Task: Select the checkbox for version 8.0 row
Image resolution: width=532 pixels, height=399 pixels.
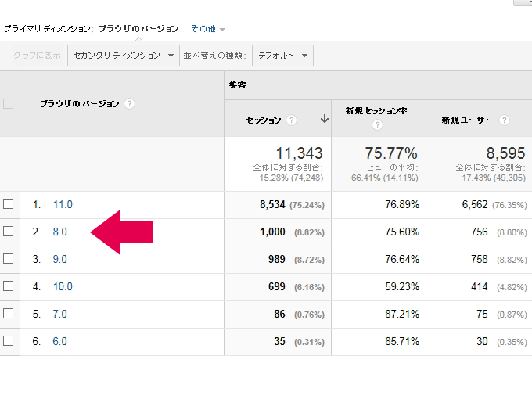Action: tap(9, 232)
